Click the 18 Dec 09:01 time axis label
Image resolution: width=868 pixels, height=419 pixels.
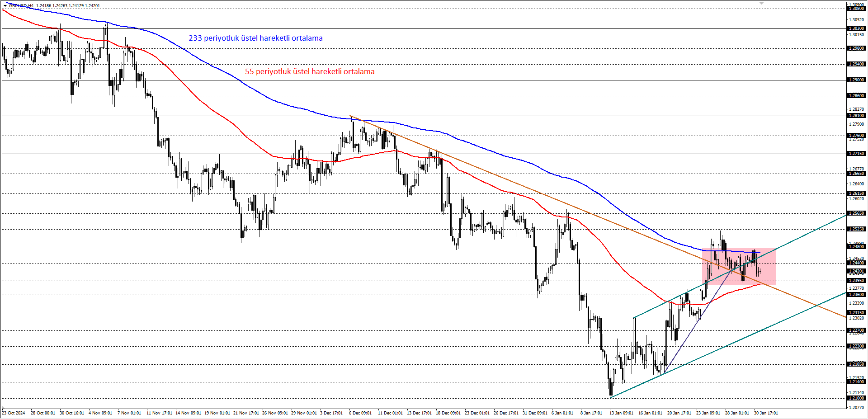click(448, 413)
